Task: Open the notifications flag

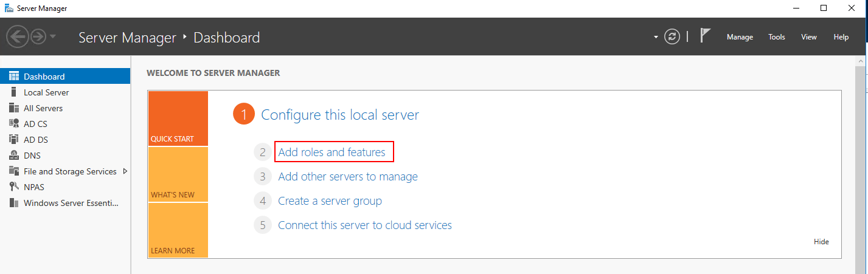Action: coord(705,36)
